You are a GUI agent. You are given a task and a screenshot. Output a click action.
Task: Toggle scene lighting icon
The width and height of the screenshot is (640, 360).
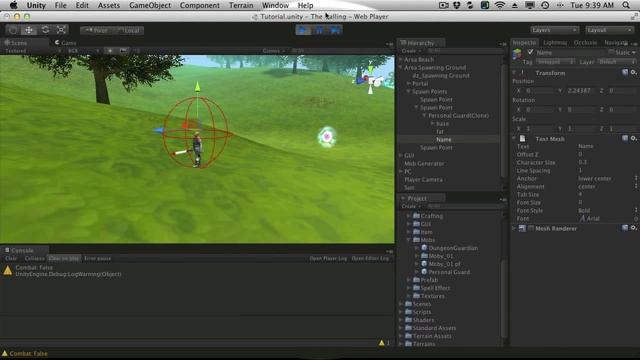coord(110,51)
